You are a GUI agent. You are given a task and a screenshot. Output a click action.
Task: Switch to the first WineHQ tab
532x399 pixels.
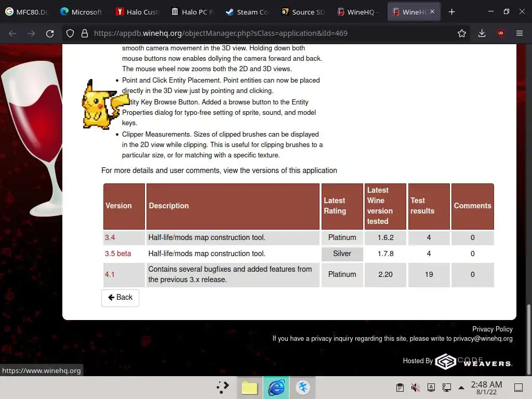tap(358, 12)
